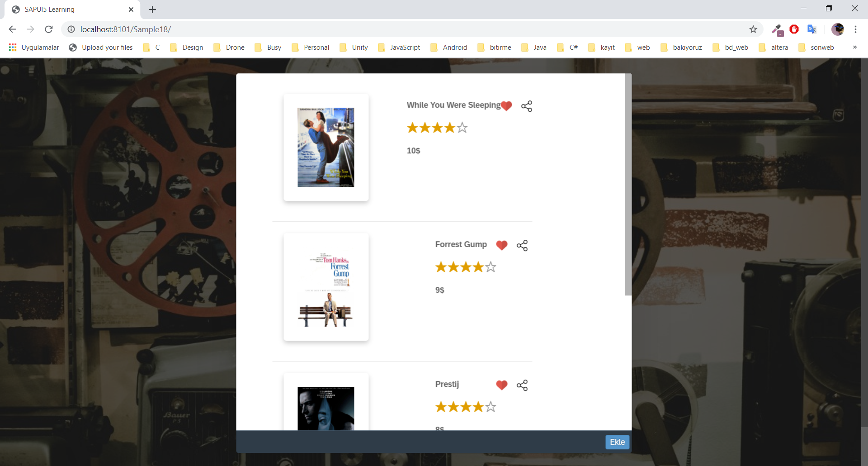The height and width of the screenshot is (466, 868).
Task: Reload the current page
Action: click(x=49, y=29)
